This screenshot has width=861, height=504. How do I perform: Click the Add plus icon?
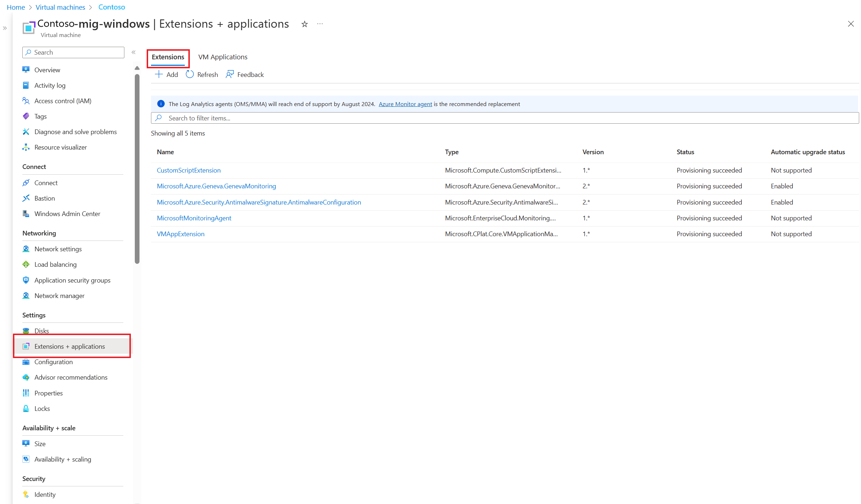[x=159, y=74]
